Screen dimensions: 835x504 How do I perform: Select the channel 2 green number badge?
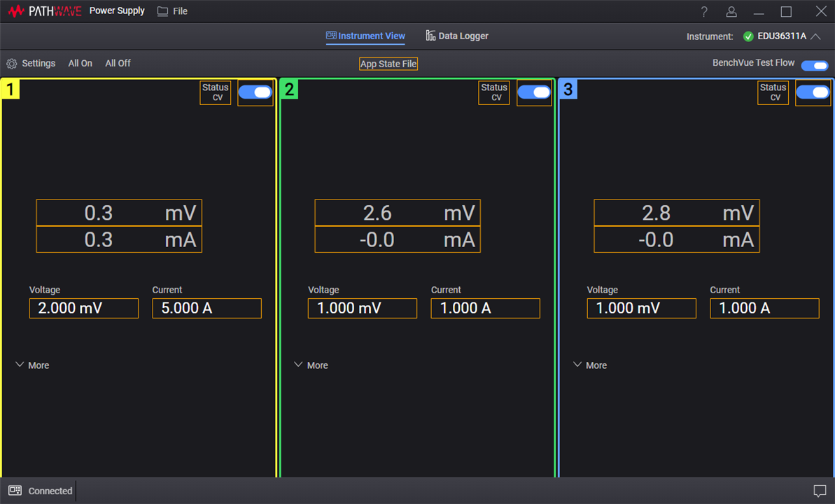tap(289, 89)
